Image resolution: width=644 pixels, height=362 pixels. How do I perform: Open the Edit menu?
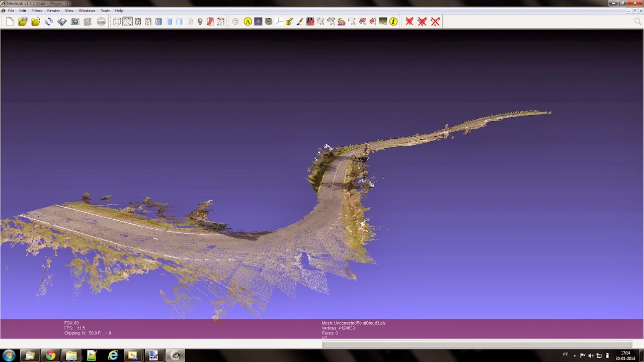click(23, 11)
